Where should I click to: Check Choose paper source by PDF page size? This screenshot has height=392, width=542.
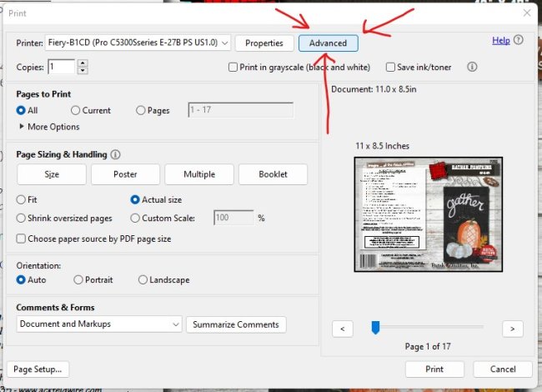pyautogui.click(x=21, y=239)
